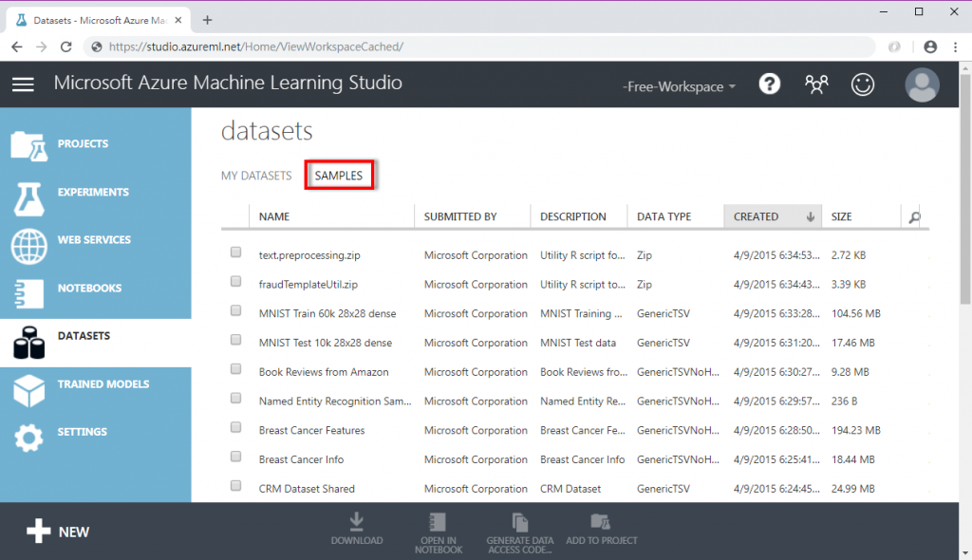Select CRM Dataset Shared name
972x560 pixels.
[x=307, y=488]
